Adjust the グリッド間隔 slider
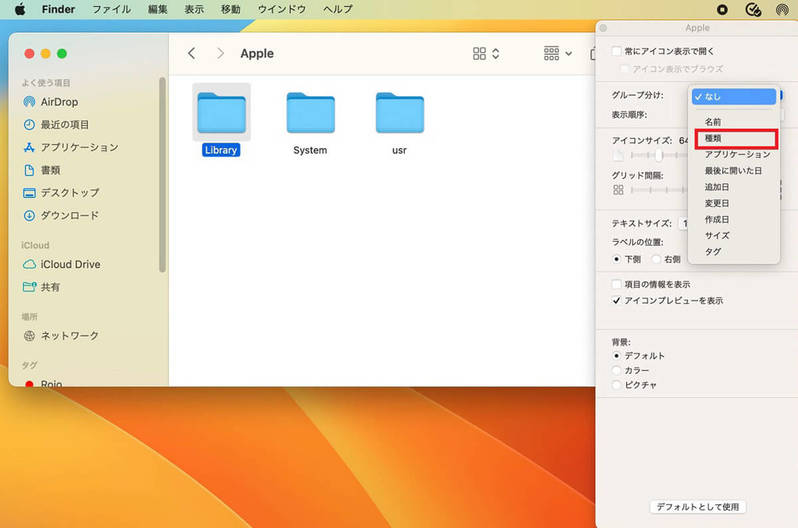Image resolution: width=798 pixels, height=528 pixels. click(x=659, y=190)
